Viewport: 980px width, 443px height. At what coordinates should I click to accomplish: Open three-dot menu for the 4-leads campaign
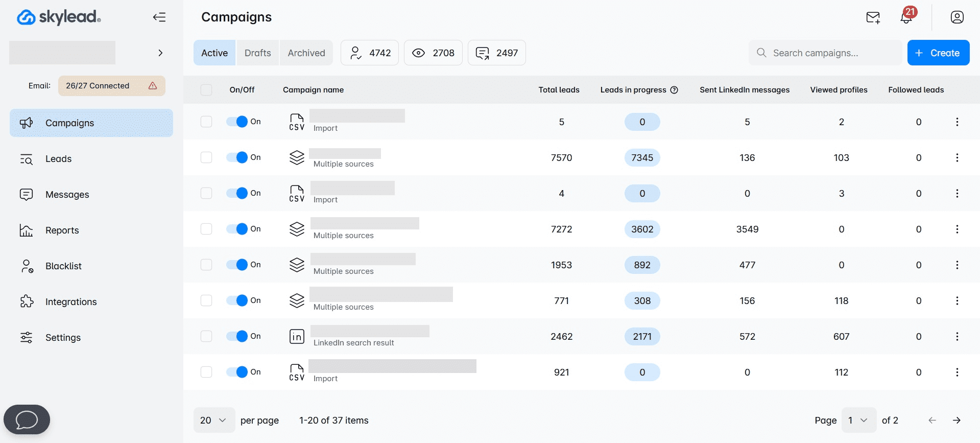coord(957,193)
